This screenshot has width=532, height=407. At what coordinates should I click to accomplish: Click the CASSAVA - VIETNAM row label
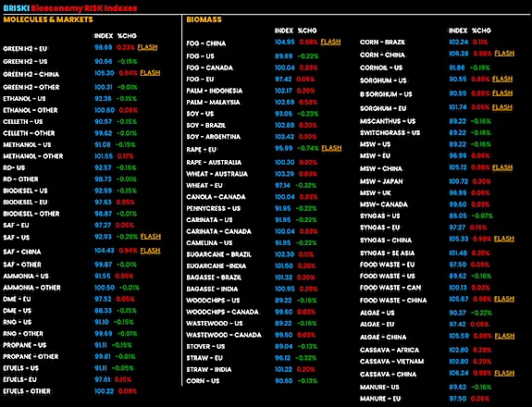(392, 362)
